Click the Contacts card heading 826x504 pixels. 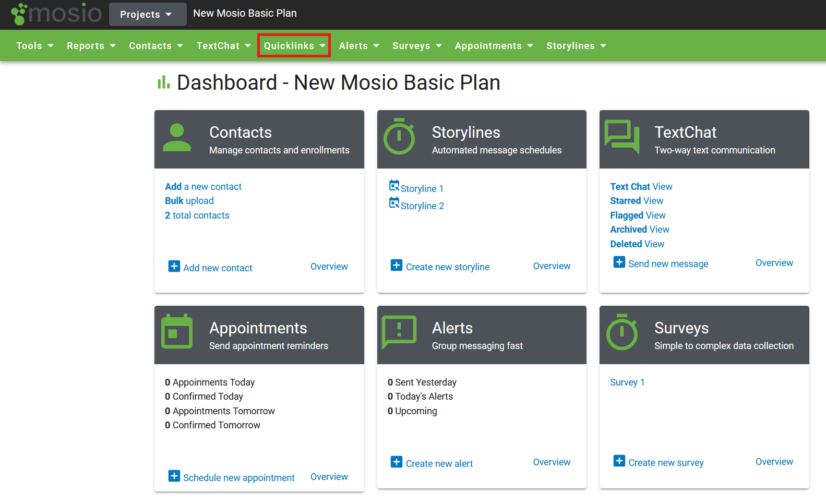(x=241, y=133)
